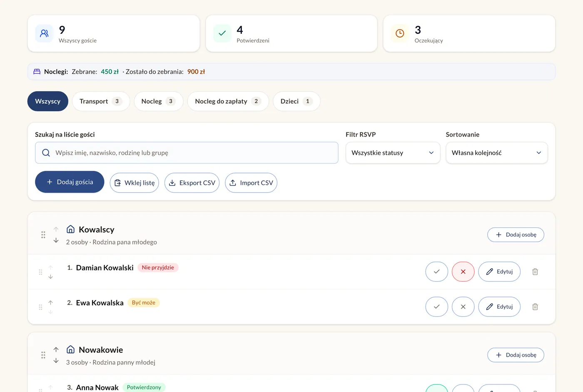Viewport: 583px width, 392px height.
Task: Move Damian Kowalski down one position
Action: coord(50,277)
